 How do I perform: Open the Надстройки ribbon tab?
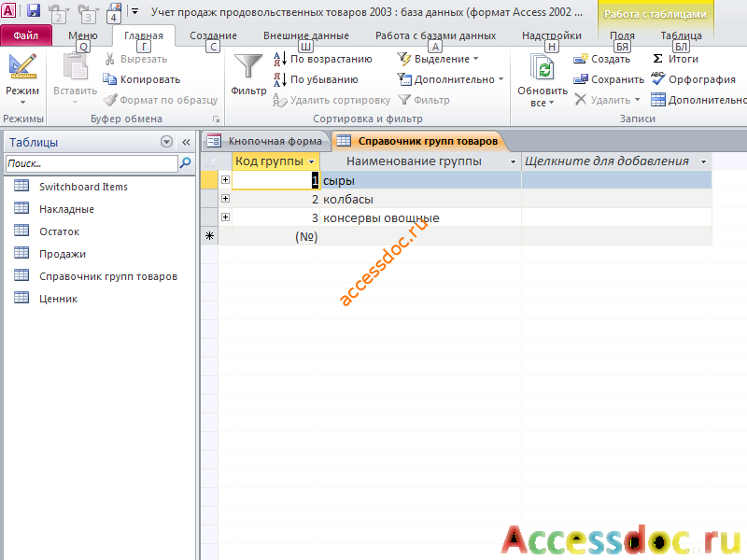pyautogui.click(x=552, y=35)
